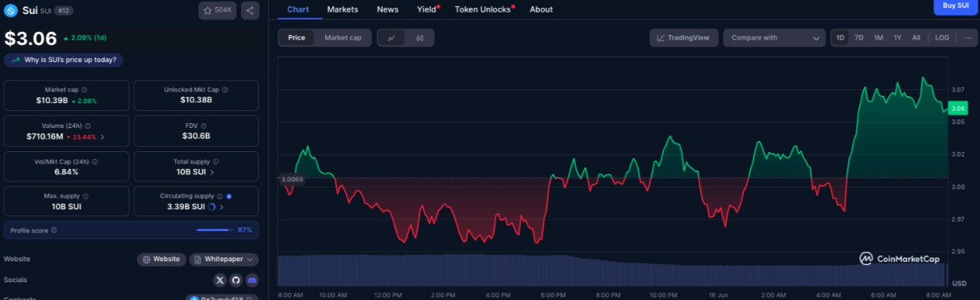980x300 pixels.
Task: Switch to the Yield tab
Action: pos(427,9)
